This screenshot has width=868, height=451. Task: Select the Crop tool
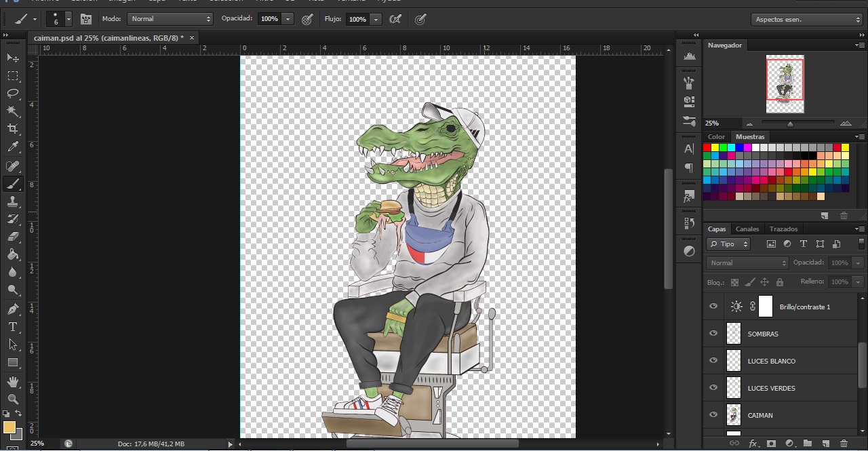point(12,129)
